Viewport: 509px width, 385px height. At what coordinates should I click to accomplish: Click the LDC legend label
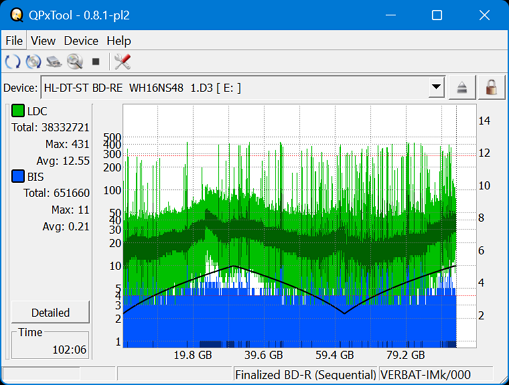pos(37,111)
